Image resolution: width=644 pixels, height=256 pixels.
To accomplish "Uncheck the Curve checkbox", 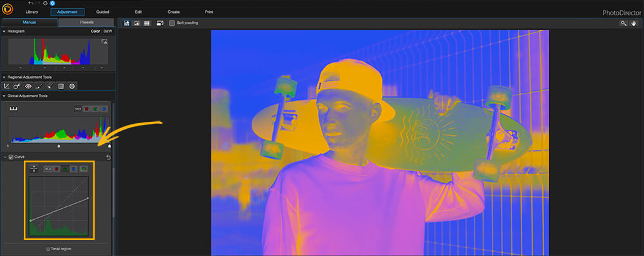I will (11, 157).
